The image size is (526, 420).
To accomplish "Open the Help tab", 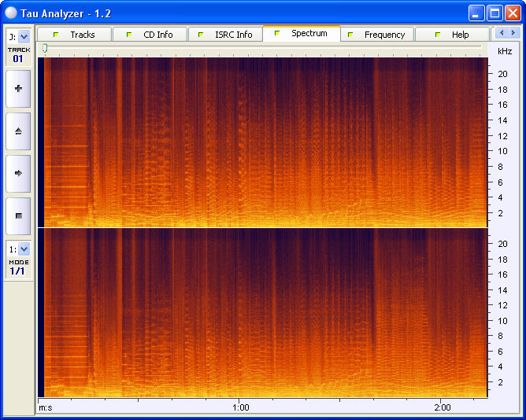I will [x=453, y=35].
